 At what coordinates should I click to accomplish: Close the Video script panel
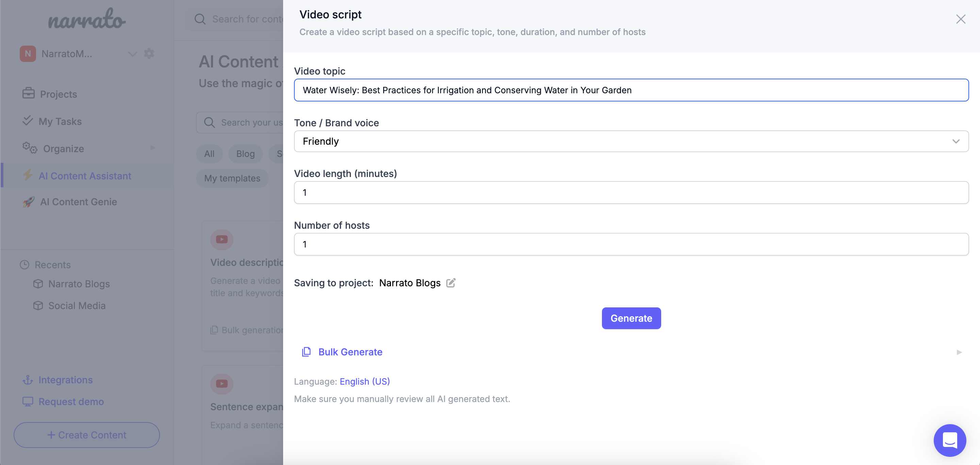961,19
